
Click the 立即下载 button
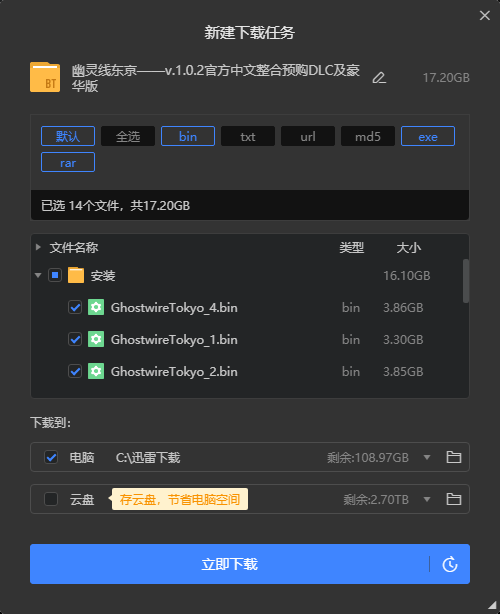(x=229, y=564)
